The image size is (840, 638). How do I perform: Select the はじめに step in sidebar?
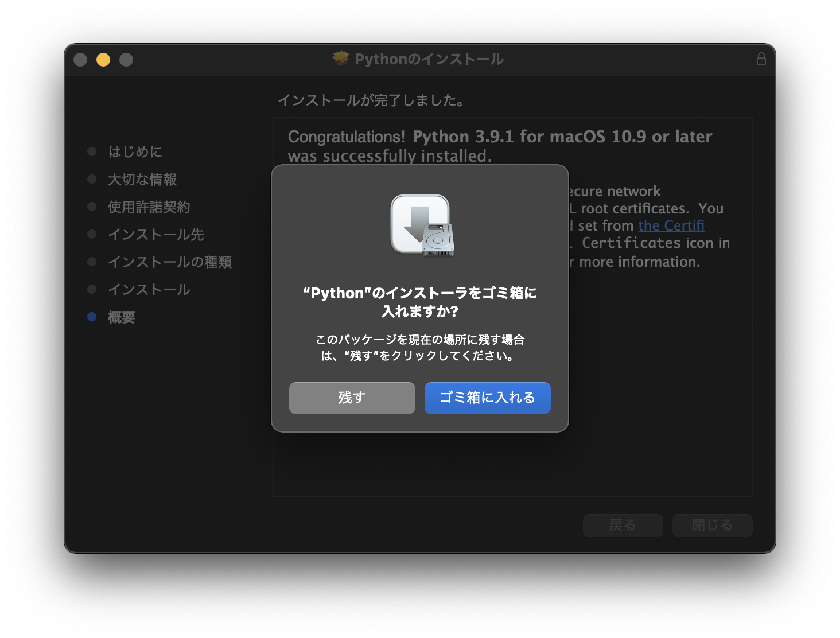tap(135, 151)
